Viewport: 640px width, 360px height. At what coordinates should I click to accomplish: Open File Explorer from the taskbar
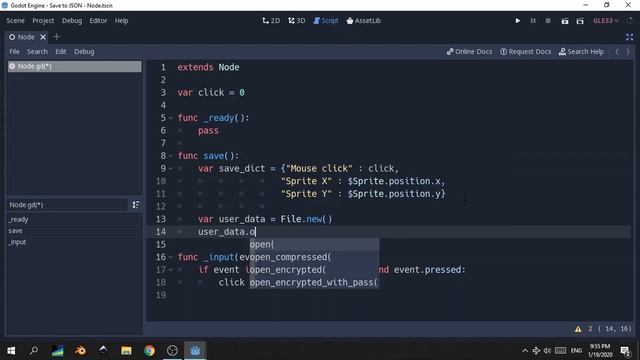coord(126,351)
